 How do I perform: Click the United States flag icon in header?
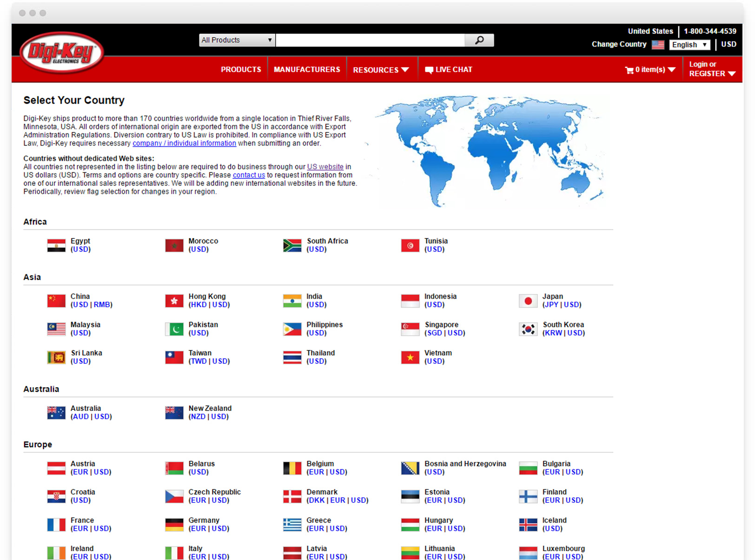pos(658,45)
